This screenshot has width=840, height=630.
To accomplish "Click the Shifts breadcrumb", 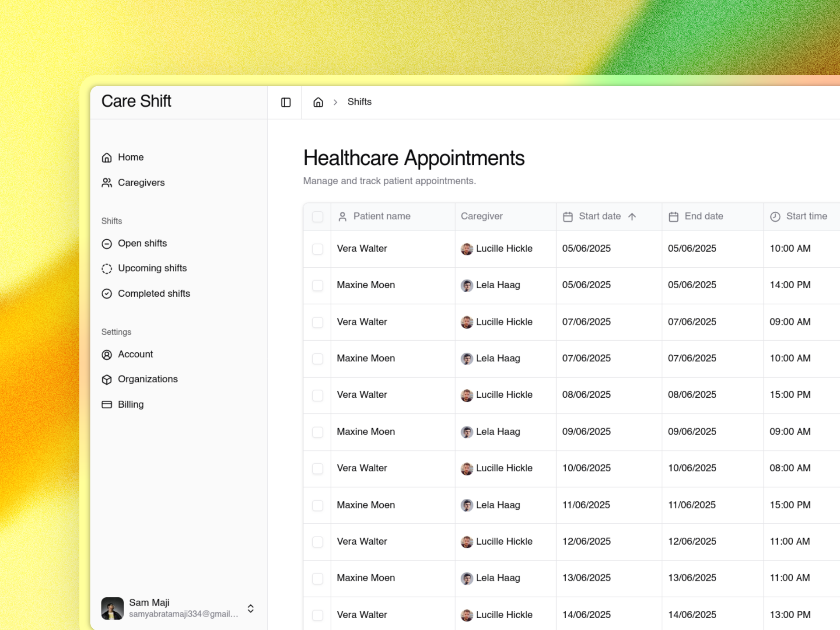I will (x=359, y=102).
